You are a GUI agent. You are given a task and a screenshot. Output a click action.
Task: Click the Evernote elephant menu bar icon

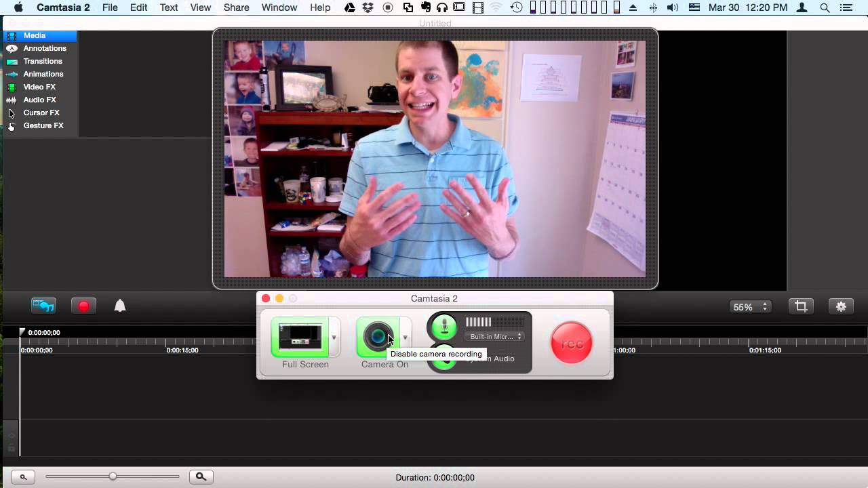point(426,7)
